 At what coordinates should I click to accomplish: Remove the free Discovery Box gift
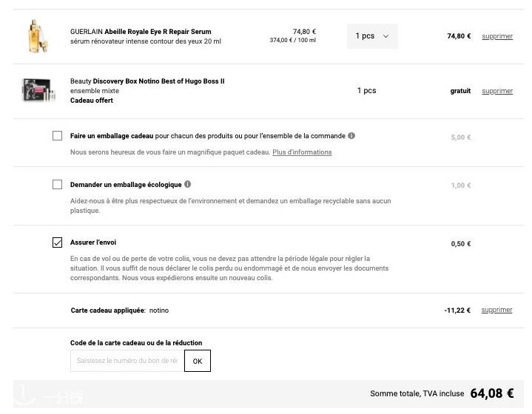coord(497,91)
